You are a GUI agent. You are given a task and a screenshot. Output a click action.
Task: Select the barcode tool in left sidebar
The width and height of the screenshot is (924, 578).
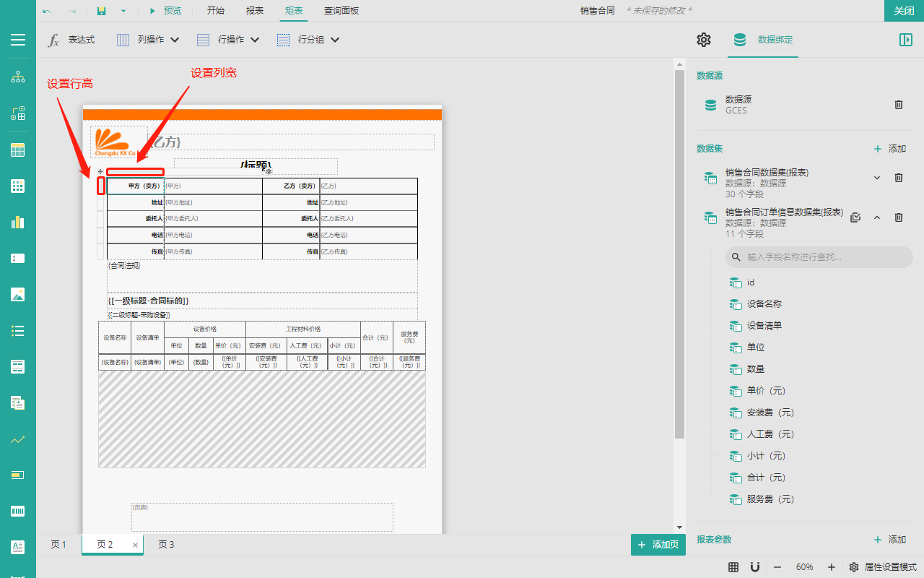click(x=18, y=511)
